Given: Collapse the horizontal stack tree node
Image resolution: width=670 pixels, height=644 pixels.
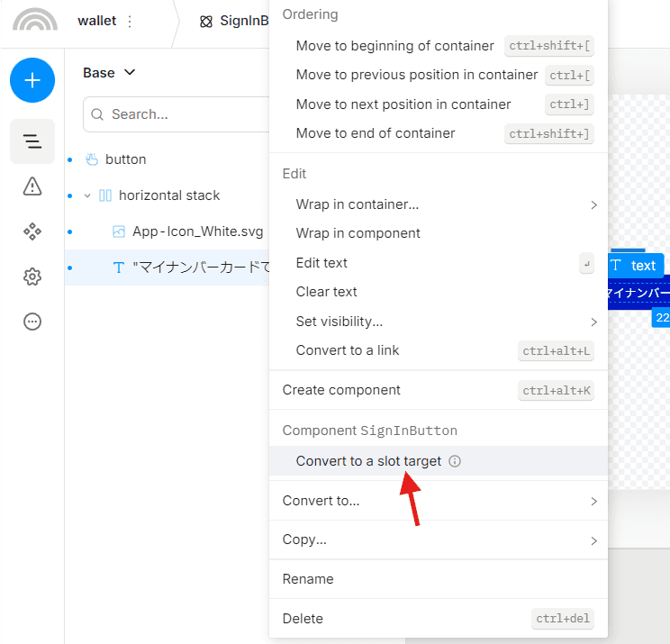Looking at the screenshot, I should point(87,195).
